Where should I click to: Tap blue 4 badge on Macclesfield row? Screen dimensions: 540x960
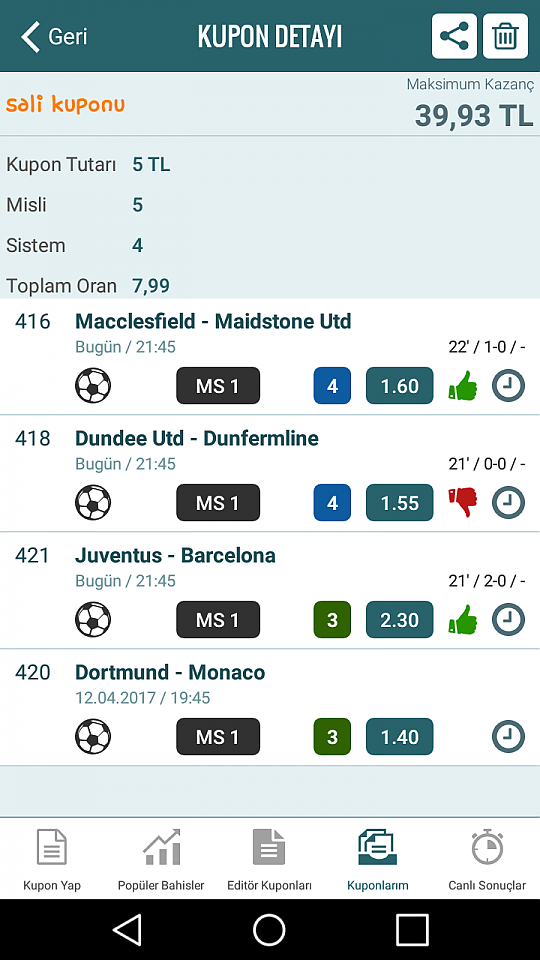pos(332,386)
